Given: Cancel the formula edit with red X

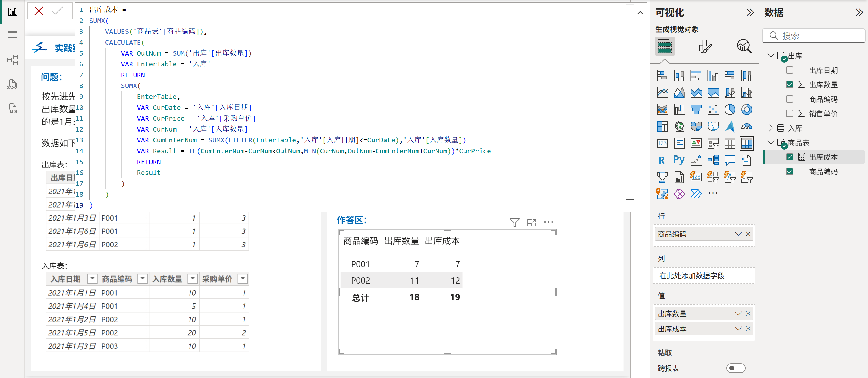Looking at the screenshot, I should pyautogui.click(x=39, y=11).
